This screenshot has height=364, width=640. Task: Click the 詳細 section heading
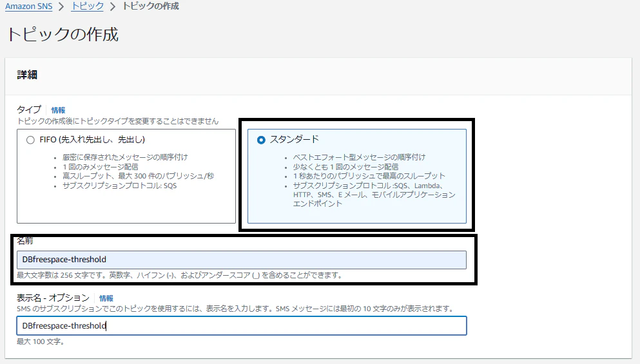27,75
